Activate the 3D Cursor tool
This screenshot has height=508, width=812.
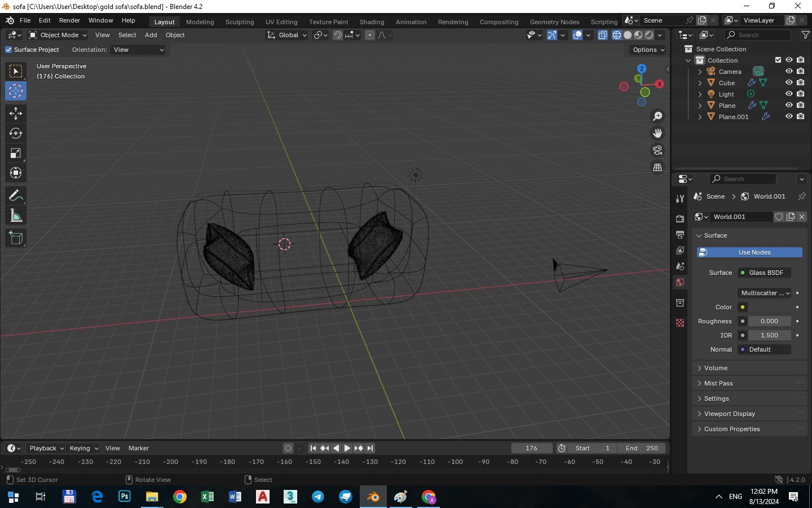(16, 91)
